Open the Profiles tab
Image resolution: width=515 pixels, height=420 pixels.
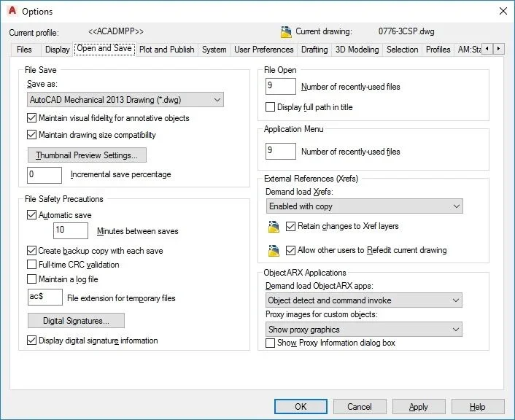pos(438,50)
